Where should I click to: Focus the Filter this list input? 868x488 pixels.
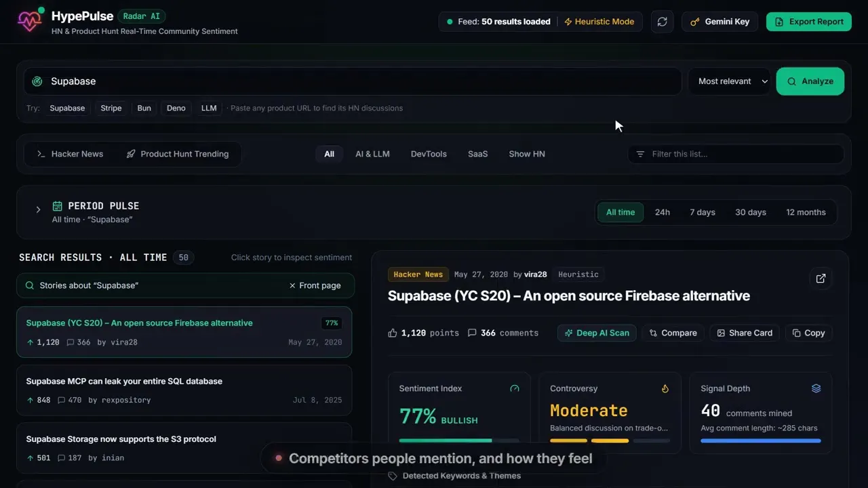(x=736, y=154)
